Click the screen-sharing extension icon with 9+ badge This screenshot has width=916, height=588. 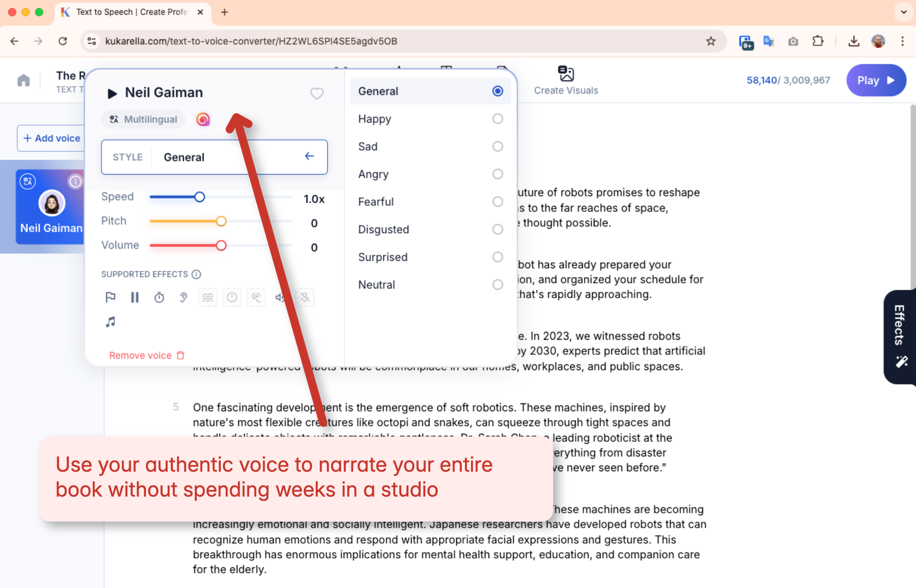click(x=746, y=42)
